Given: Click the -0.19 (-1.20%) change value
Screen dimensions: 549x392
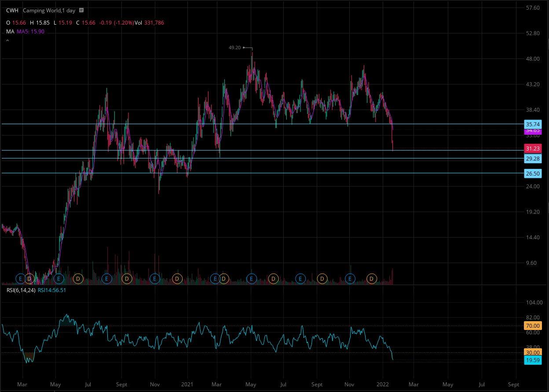Looking at the screenshot, I should click(116, 23).
